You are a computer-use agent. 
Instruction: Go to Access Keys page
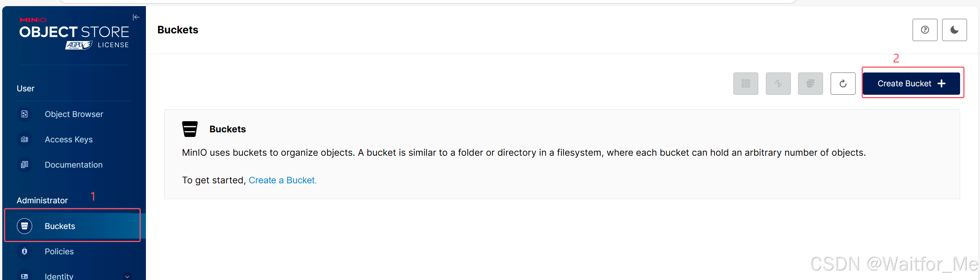(x=69, y=140)
